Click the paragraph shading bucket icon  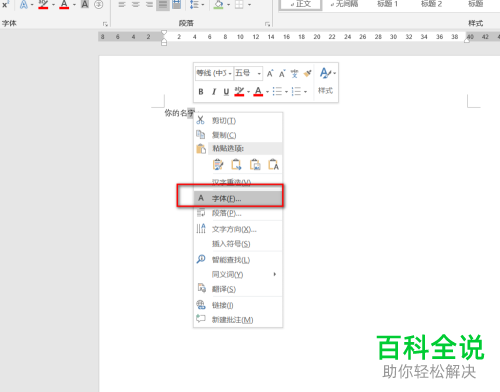coord(219,5)
